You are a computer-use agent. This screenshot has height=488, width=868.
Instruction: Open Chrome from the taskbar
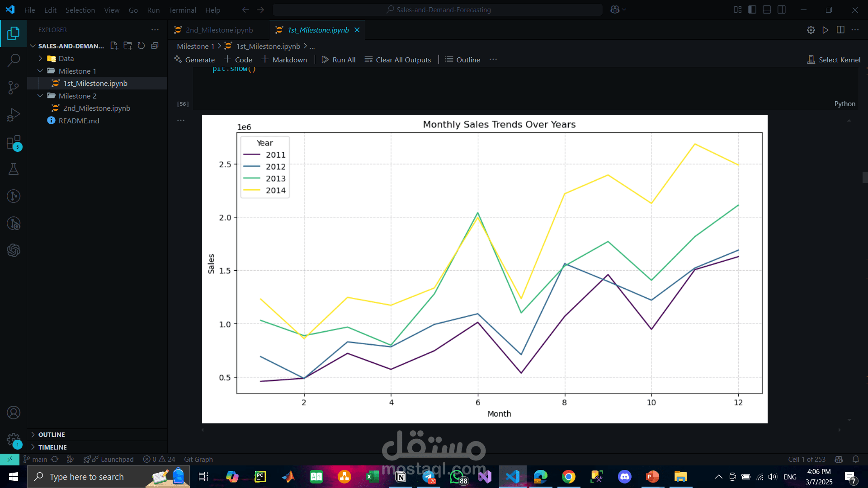pos(568,477)
